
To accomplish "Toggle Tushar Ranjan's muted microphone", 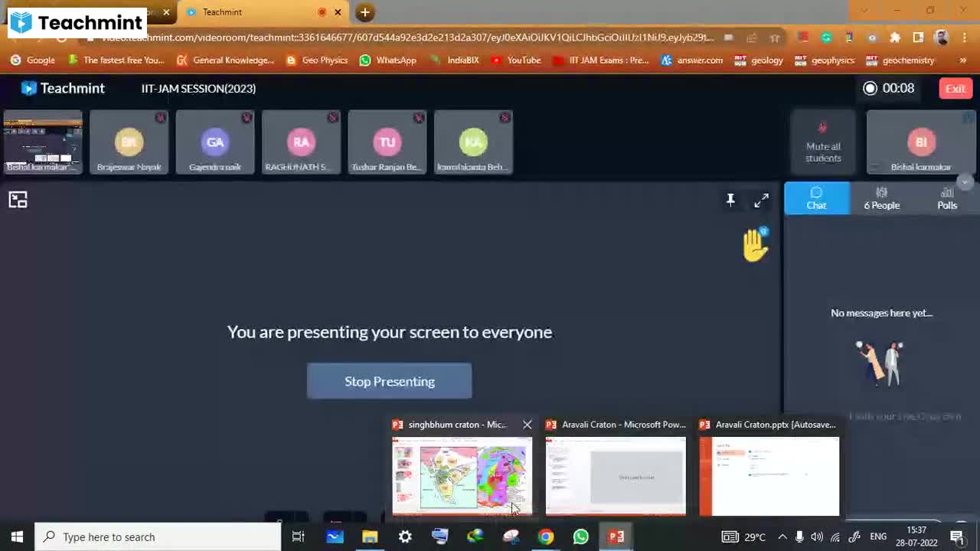I will [x=418, y=118].
